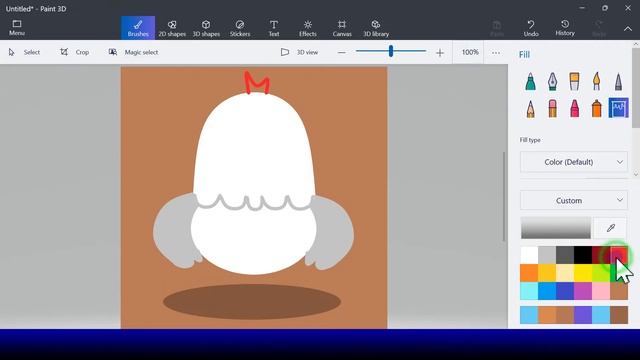
Task: Select the Pencil tool
Action: (x=530, y=109)
